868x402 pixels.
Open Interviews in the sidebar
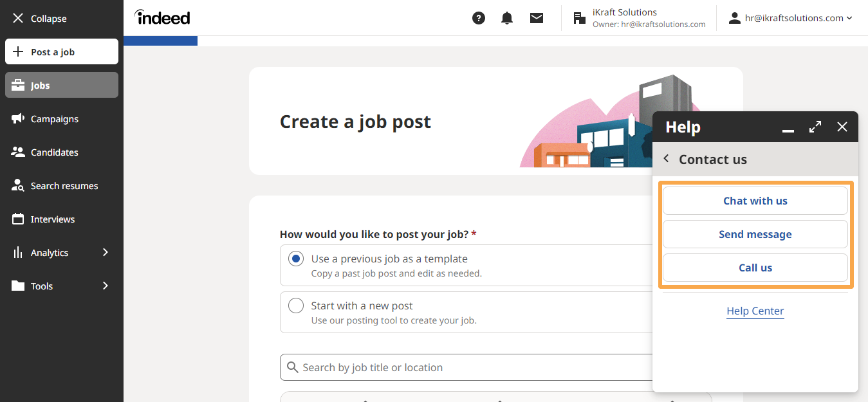click(x=62, y=219)
